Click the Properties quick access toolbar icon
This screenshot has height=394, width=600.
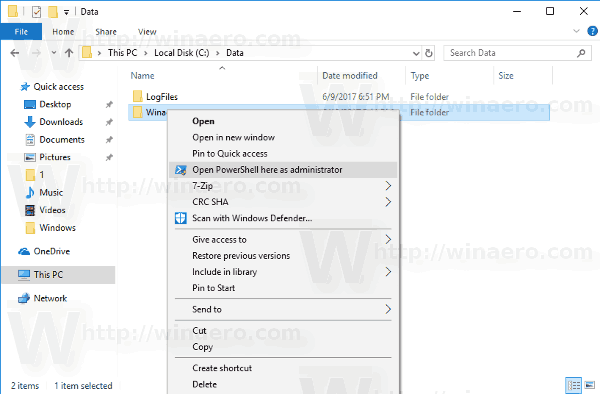click(36, 12)
